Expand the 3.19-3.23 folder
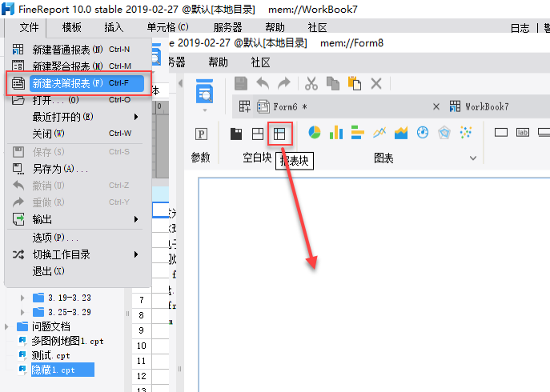This screenshot has width=550, height=392. [22, 298]
